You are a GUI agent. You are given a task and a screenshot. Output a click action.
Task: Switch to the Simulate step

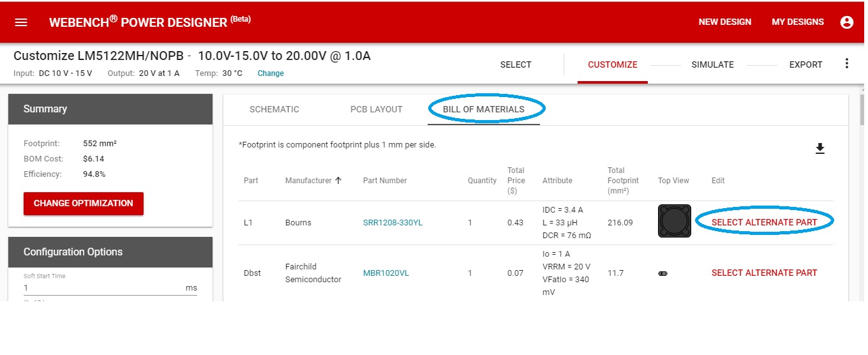pos(713,64)
